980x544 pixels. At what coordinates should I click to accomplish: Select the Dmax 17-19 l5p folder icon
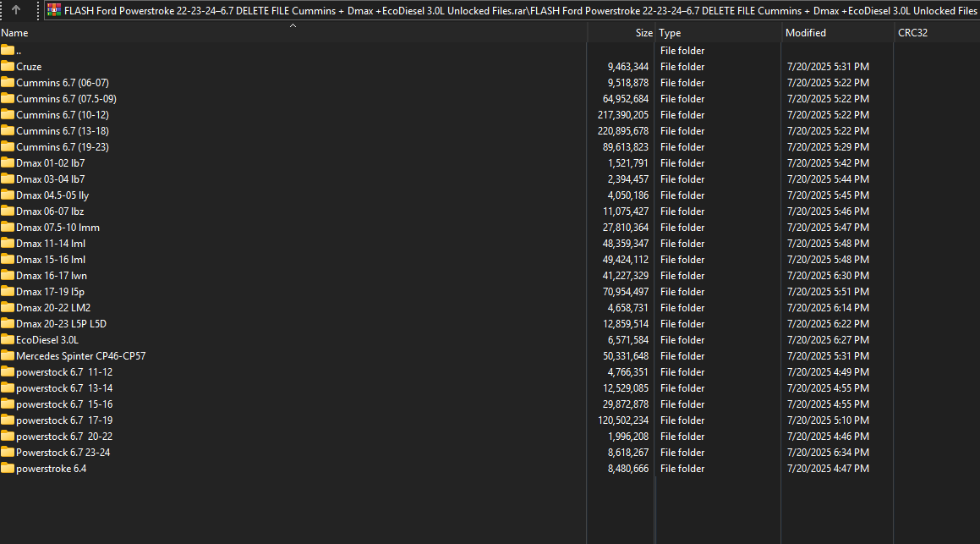coord(8,291)
